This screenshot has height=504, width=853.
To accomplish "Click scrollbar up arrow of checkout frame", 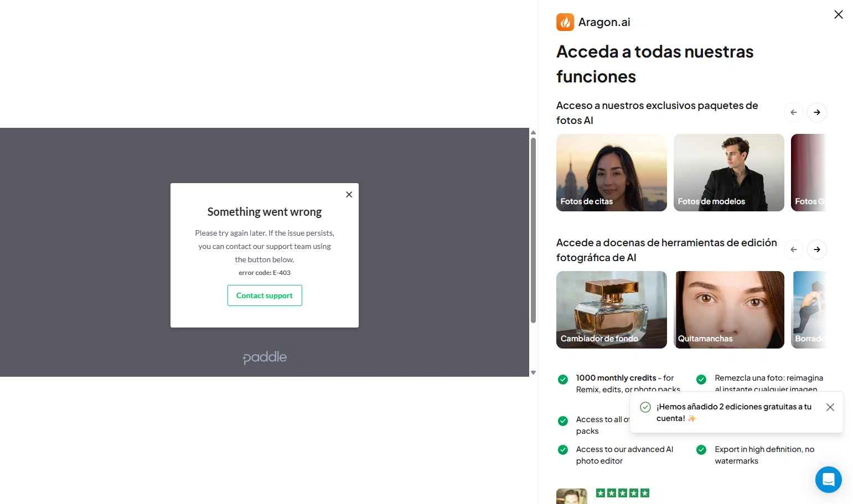I will click(533, 132).
